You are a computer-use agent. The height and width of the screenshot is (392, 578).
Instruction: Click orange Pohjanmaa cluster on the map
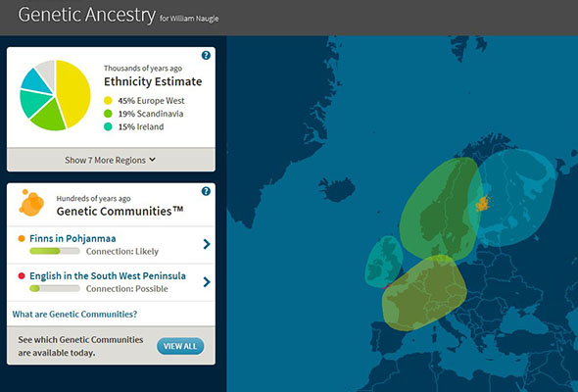click(x=483, y=203)
